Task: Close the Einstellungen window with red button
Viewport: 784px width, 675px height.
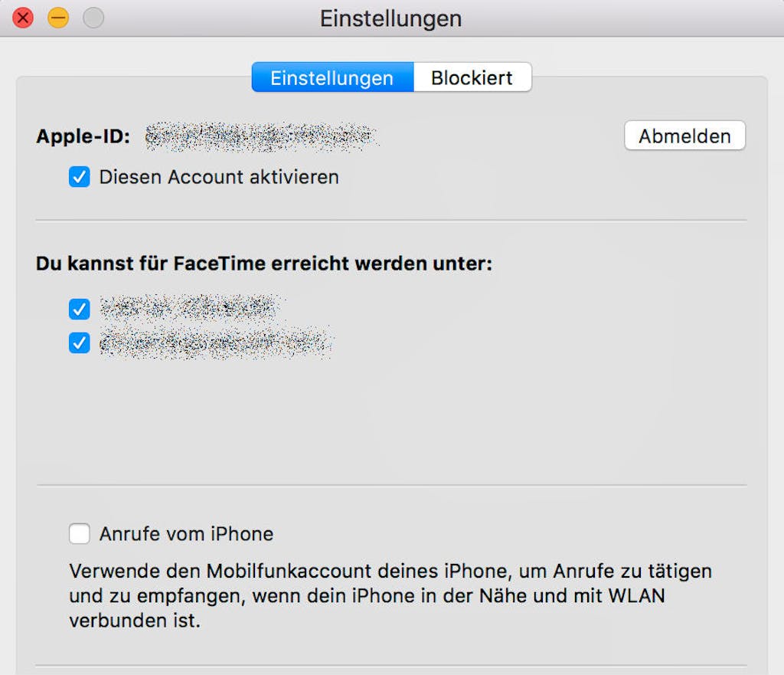Action: 22,18
